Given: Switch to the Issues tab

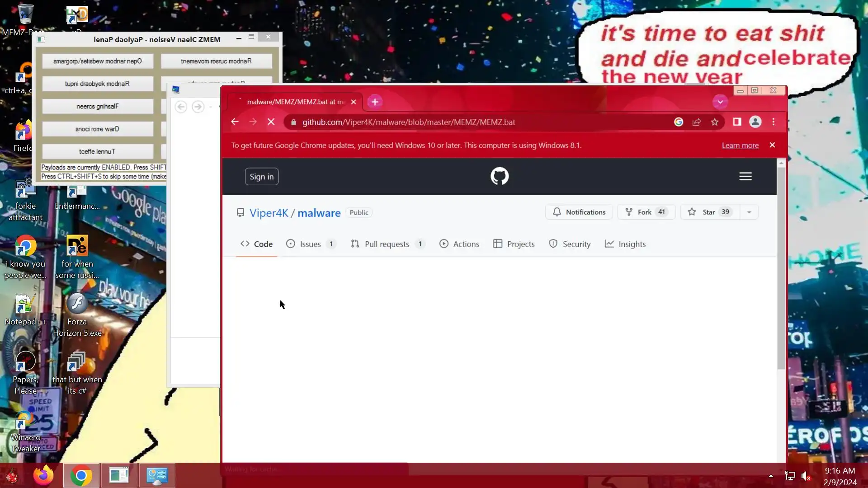Looking at the screenshot, I should (x=310, y=244).
